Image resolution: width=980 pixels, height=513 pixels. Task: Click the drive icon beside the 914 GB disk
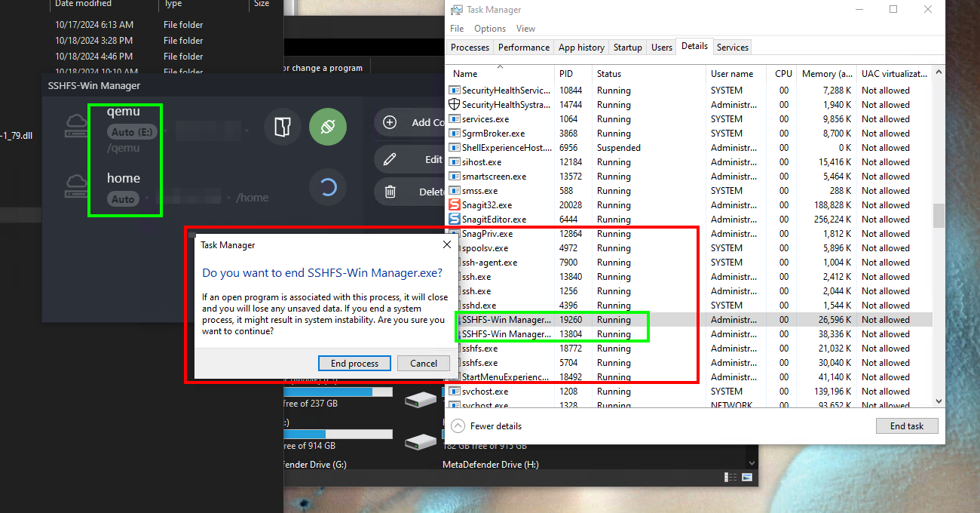(x=421, y=441)
